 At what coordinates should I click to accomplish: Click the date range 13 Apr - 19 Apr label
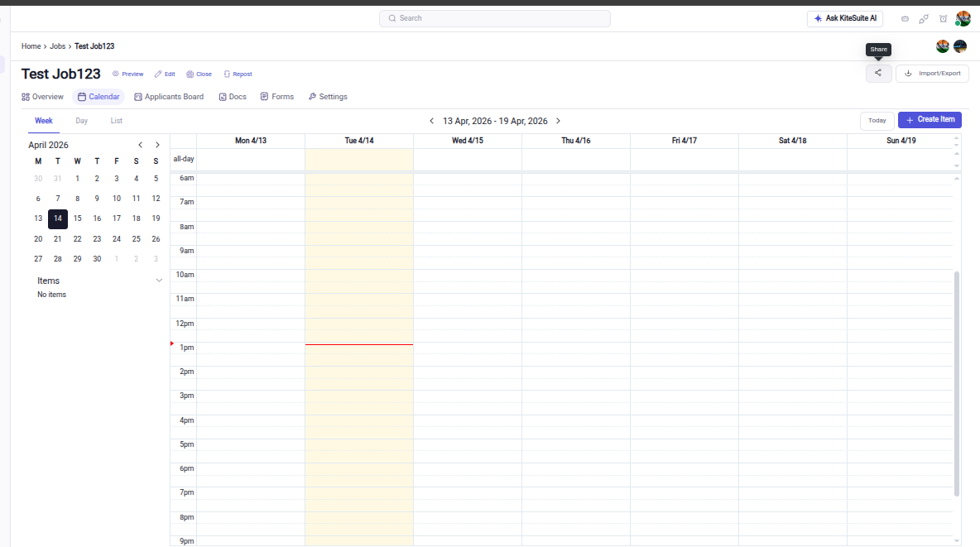[x=495, y=122]
